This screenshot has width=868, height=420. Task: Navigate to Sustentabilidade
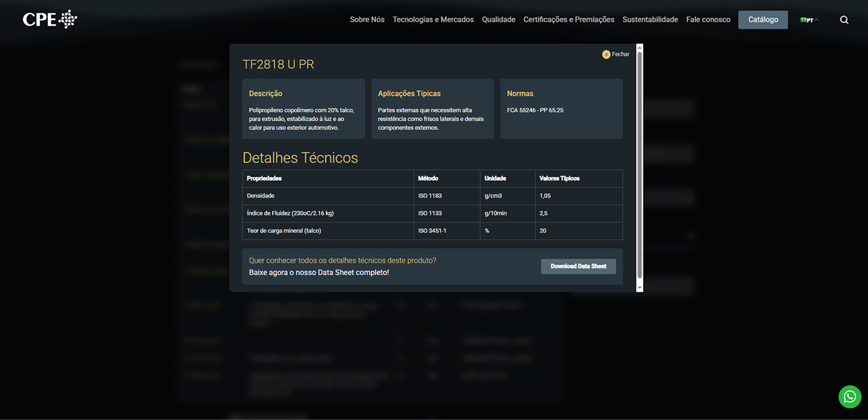click(650, 20)
